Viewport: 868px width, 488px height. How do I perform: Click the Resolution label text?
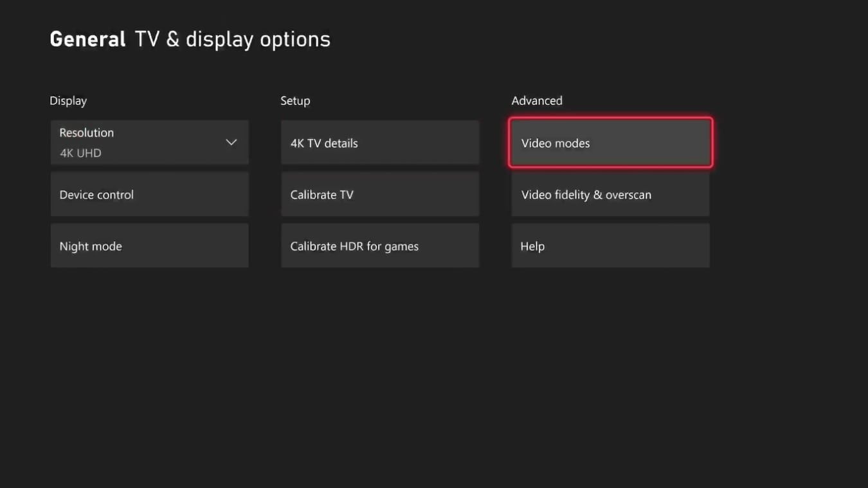[87, 132]
